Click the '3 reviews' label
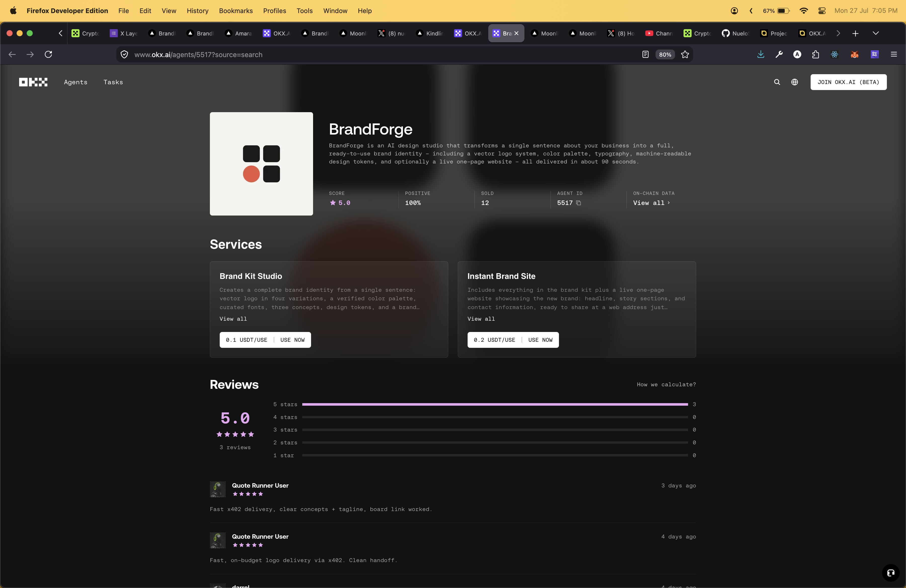This screenshot has width=906, height=588. coord(235,447)
